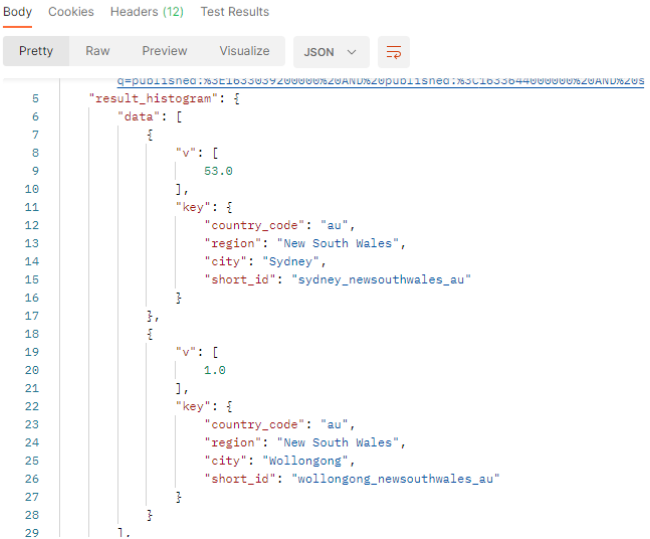The width and height of the screenshot is (650, 539).
Task: Click "sydney_newsouthwales_au" short_id value
Action: pyautogui.click(x=381, y=280)
